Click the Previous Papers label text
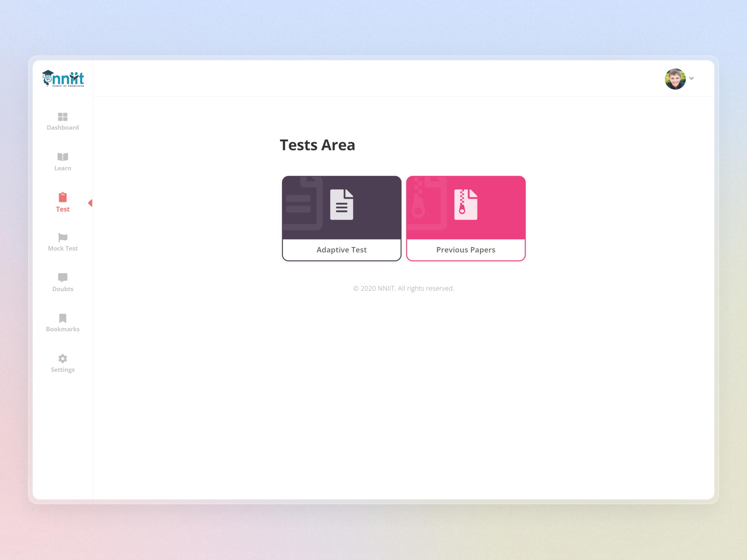The height and width of the screenshot is (560, 747). point(466,250)
